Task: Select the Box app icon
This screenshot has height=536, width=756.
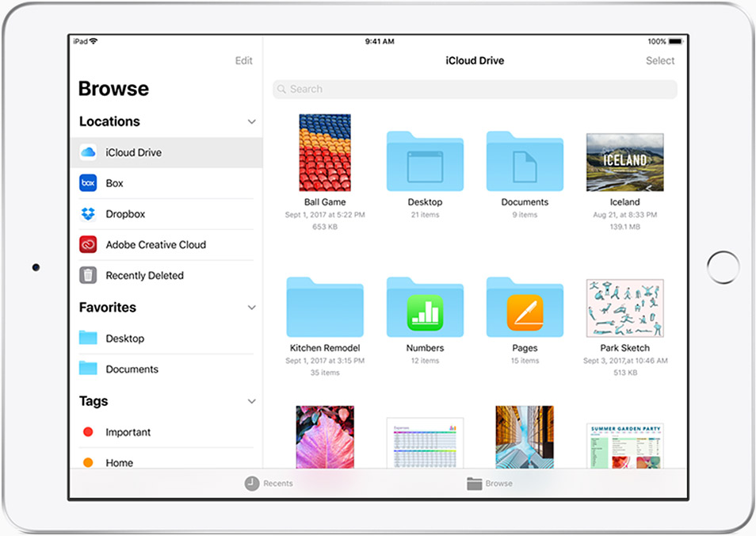Action: (x=88, y=183)
